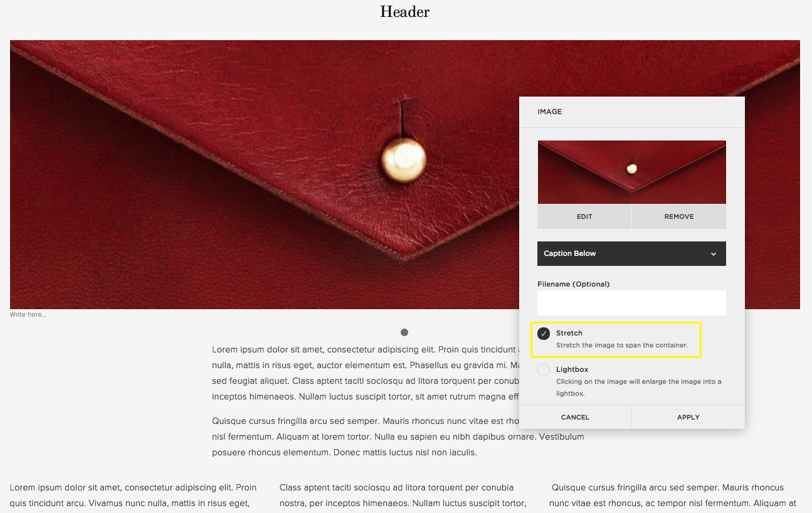Focus the Filename (Optional) input field
This screenshot has width=812, height=513.
[631, 303]
